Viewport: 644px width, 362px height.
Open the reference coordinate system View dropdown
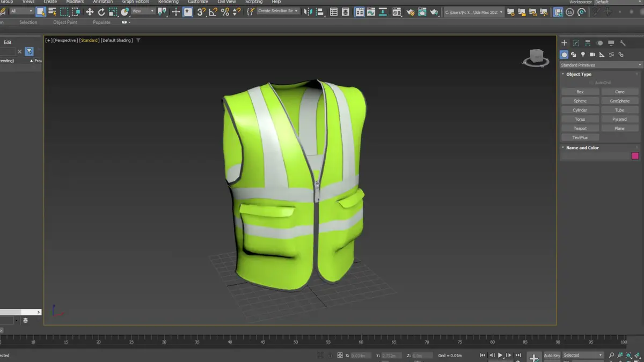tap(143, 11)
